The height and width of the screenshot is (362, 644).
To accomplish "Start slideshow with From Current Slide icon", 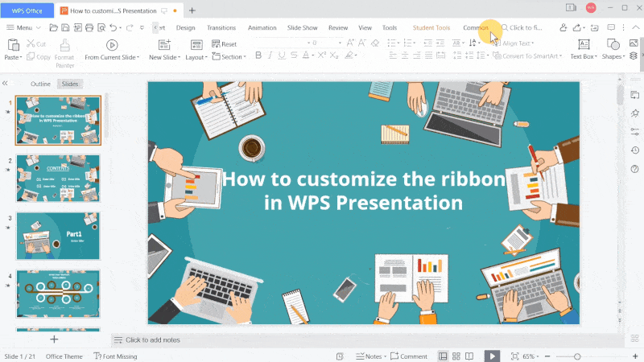I will click(x=112, y=44).
